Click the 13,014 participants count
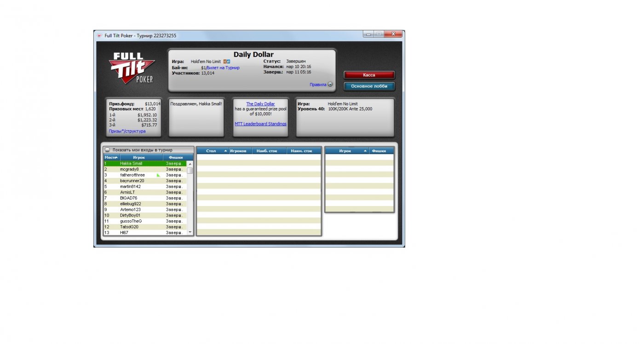The height and width of the screenshot is (344, 644). click(208, 73)
